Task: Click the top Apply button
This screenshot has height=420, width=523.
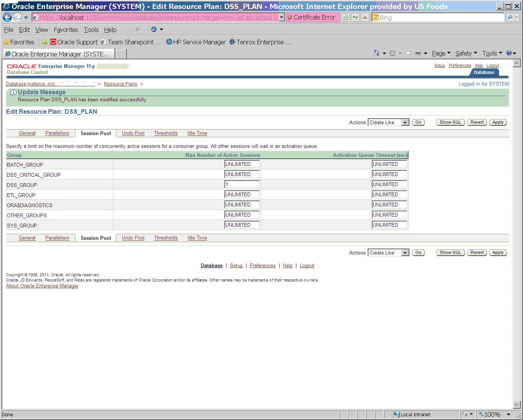Action: pos(498,122)
